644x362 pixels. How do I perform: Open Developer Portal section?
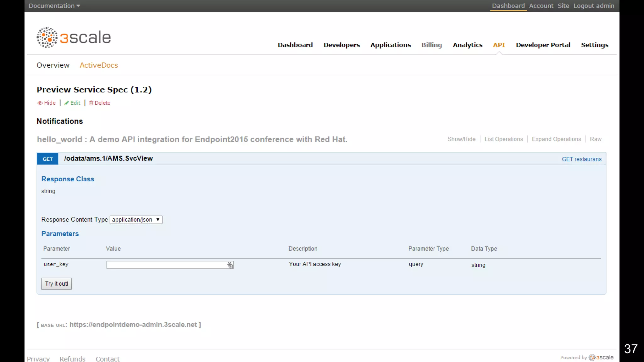(543, 45)
